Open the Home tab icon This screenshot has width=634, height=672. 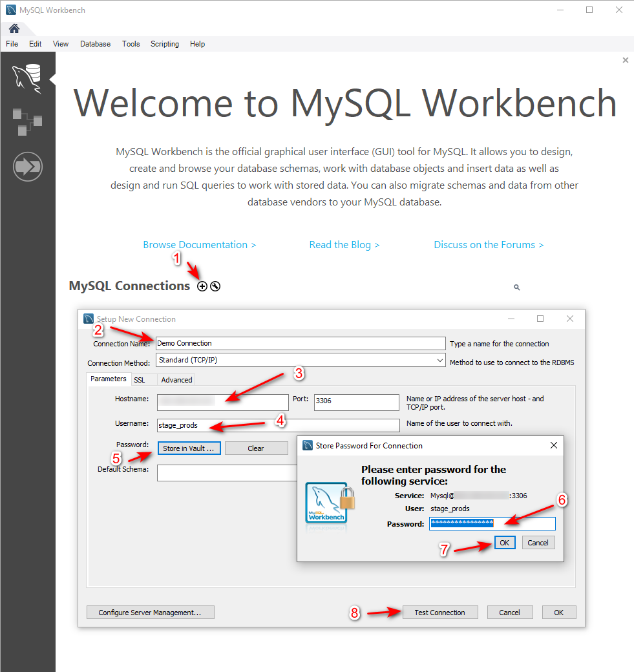[x=14, y=28]
